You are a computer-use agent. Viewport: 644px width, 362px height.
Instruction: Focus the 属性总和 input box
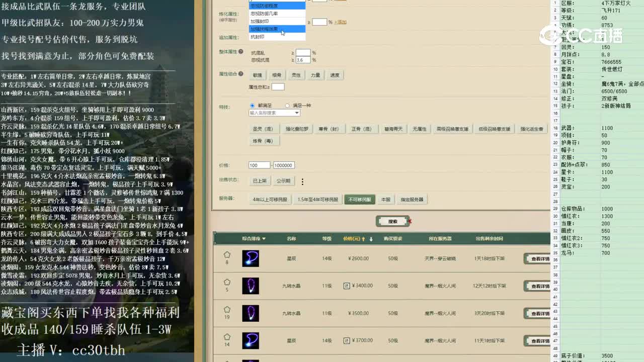tap(278, 87)
